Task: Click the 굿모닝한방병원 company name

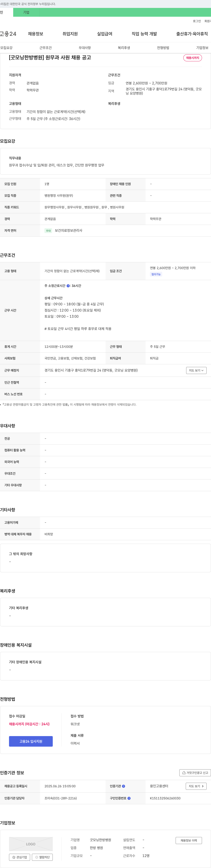Action: pos(100,840)
